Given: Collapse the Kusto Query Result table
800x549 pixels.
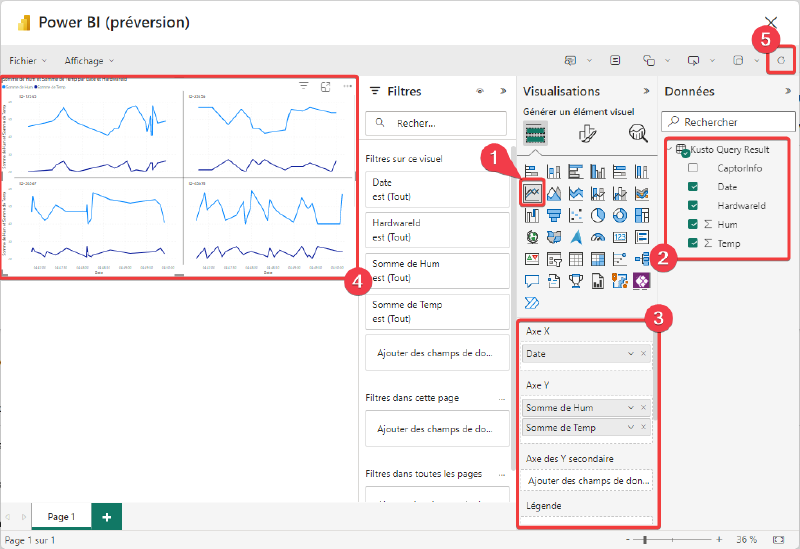Looking at the screenshot, I should (x=670, y=149).
